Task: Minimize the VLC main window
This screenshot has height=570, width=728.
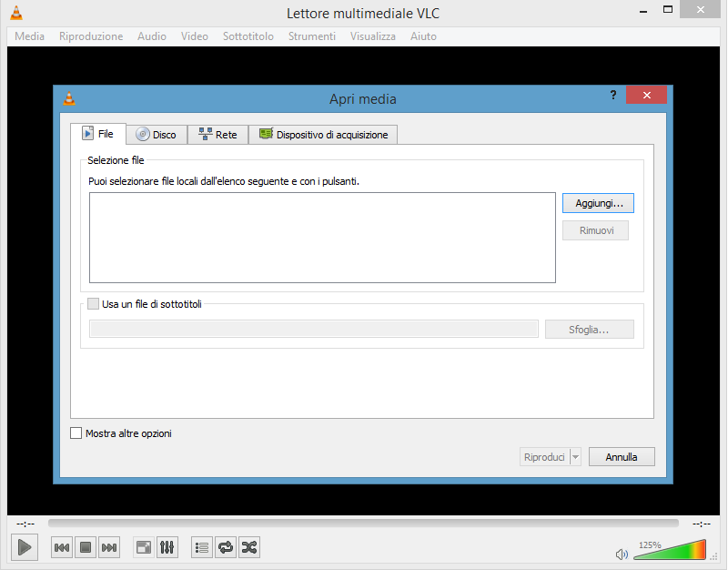Action: point(643,10)
